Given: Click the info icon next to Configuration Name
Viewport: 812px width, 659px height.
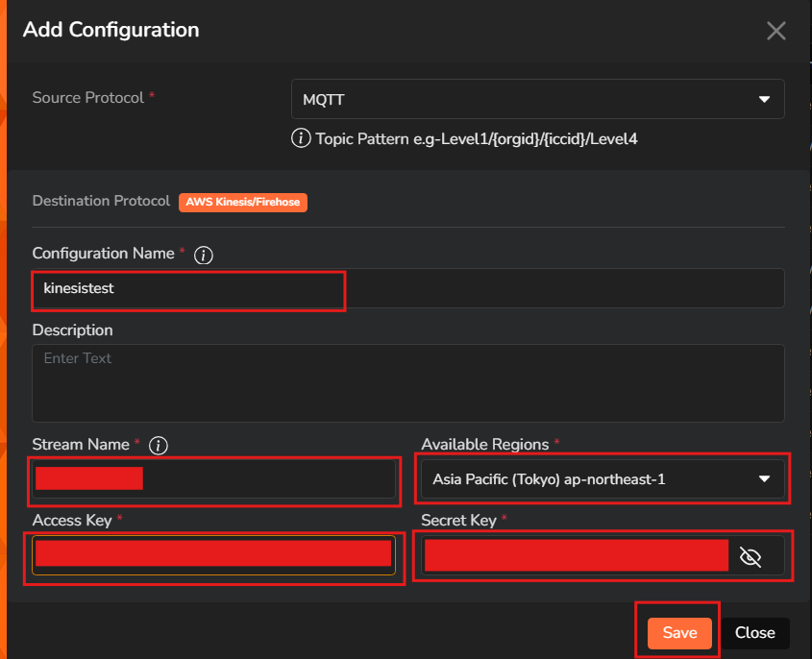Looking at the screenshot, I should pyautogui.click(x=203, y=255).
